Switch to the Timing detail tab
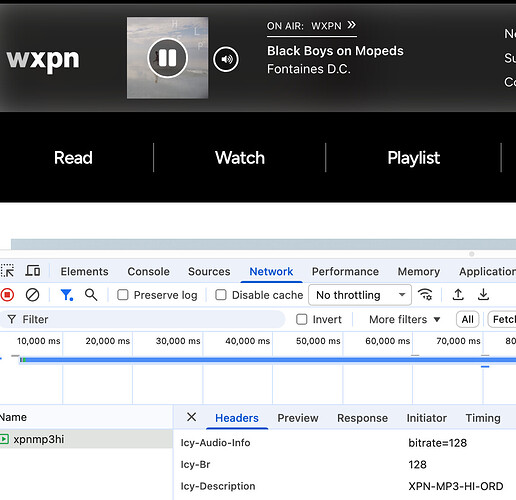Viewport: 516px width, 500px height. 483,418
